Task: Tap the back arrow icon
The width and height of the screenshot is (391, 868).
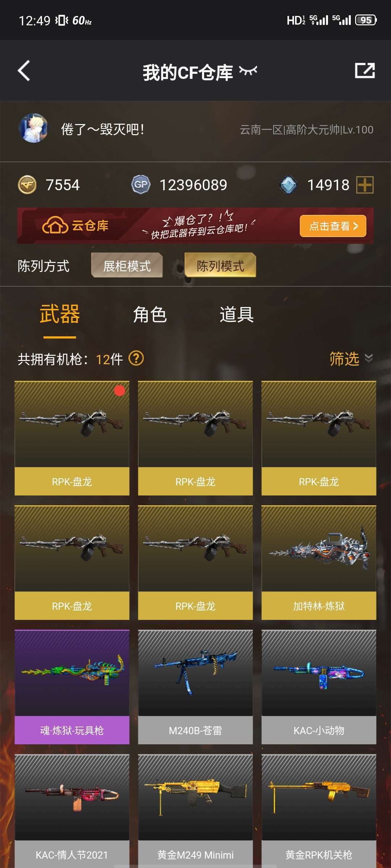Action: point(24,71)
